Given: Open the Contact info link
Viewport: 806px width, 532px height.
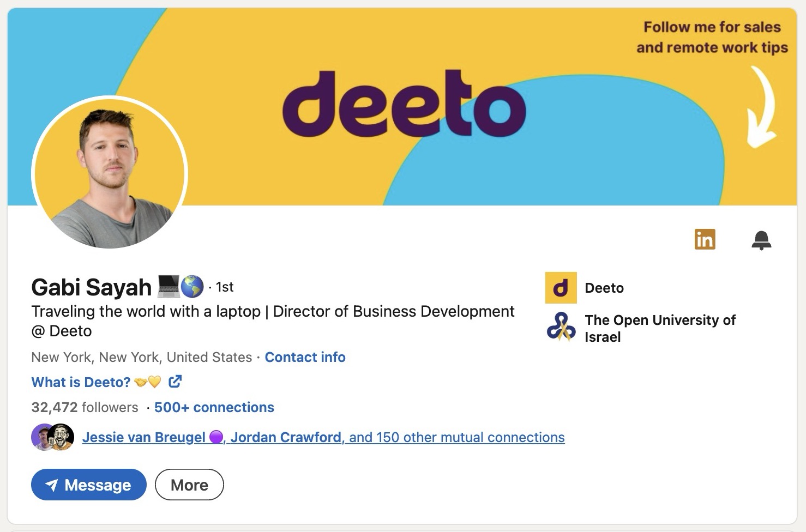Looking at the screenshot, I should [305, 357].
